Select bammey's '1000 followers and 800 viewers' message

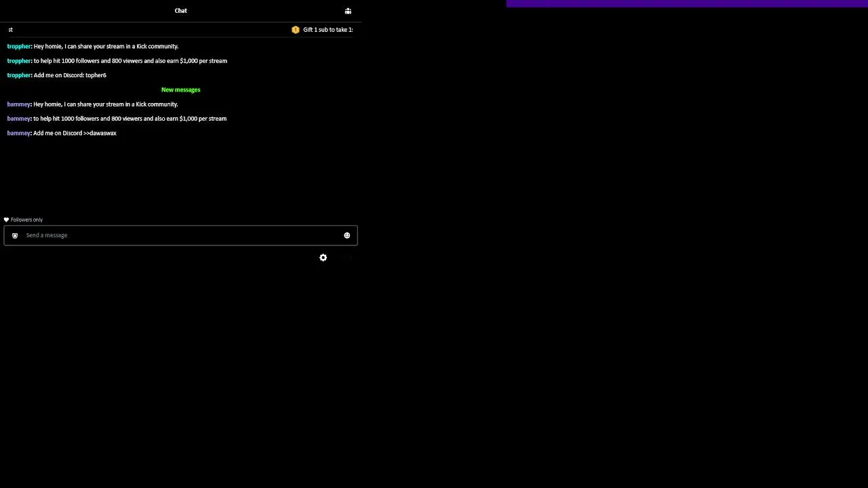130,119
